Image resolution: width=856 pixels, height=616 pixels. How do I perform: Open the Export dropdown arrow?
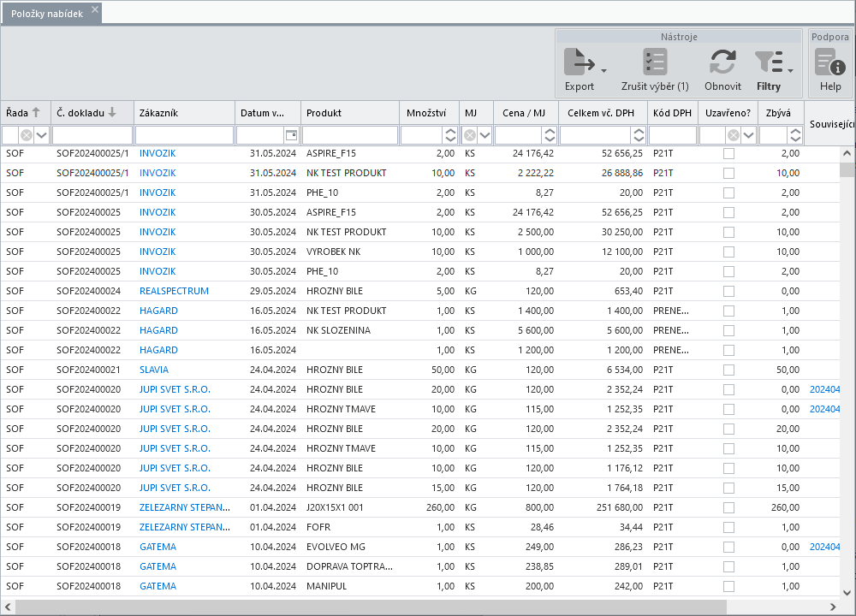point(603,71)
